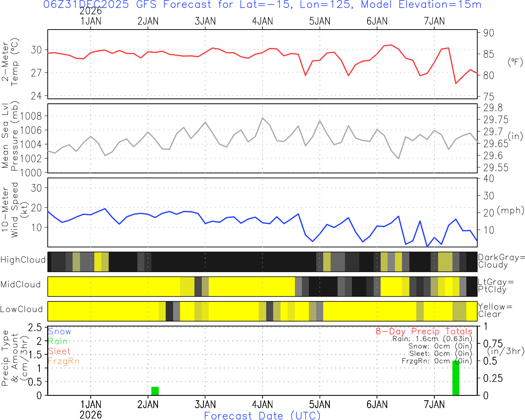Viewport: 525px width, 420px height.
Task: Click the Rain: 1.6cm total text
Action: 432,339
